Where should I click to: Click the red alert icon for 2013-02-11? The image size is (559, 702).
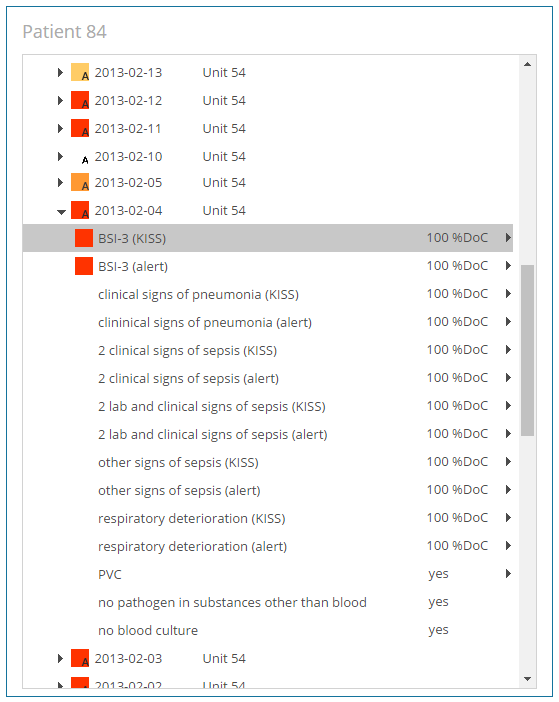click(x=80, y=128)
